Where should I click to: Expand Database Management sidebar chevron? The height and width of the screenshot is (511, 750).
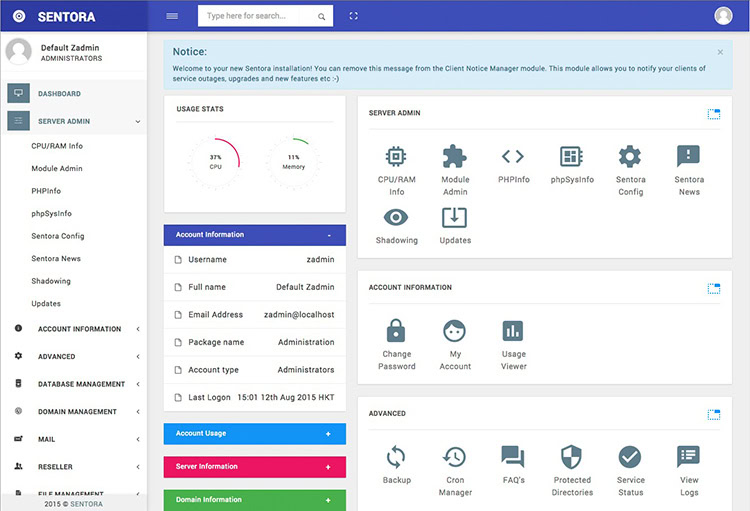138,384
